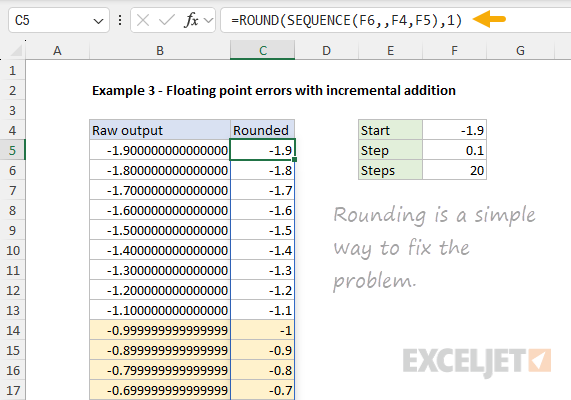This screenshot has width=571, height=400.
Task: Select cell -0.899999999999999 in Raw output
Action: [x=160, y=350]
